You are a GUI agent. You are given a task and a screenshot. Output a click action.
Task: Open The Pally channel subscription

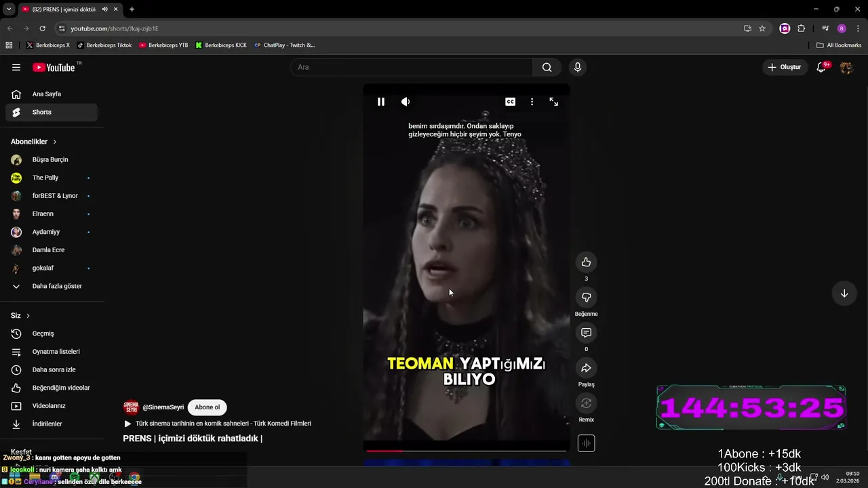(x=52, y=178)
